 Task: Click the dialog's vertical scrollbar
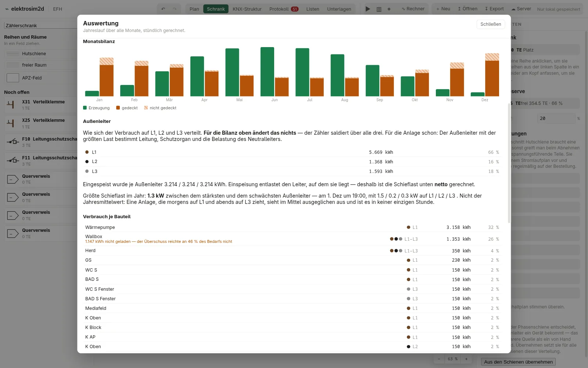pyautogui.click(x=509, y=163)
